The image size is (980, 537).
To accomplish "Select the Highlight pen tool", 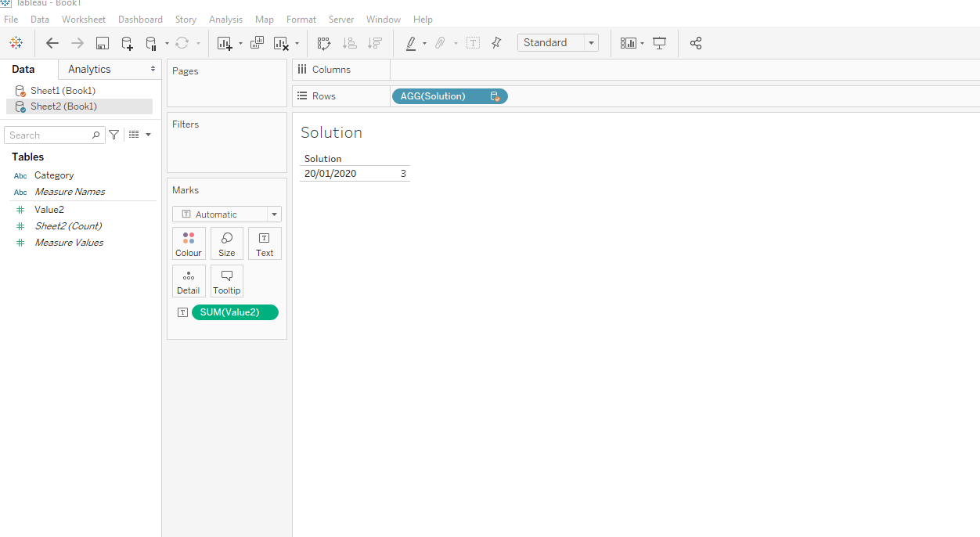I will [x=411, y=43].
